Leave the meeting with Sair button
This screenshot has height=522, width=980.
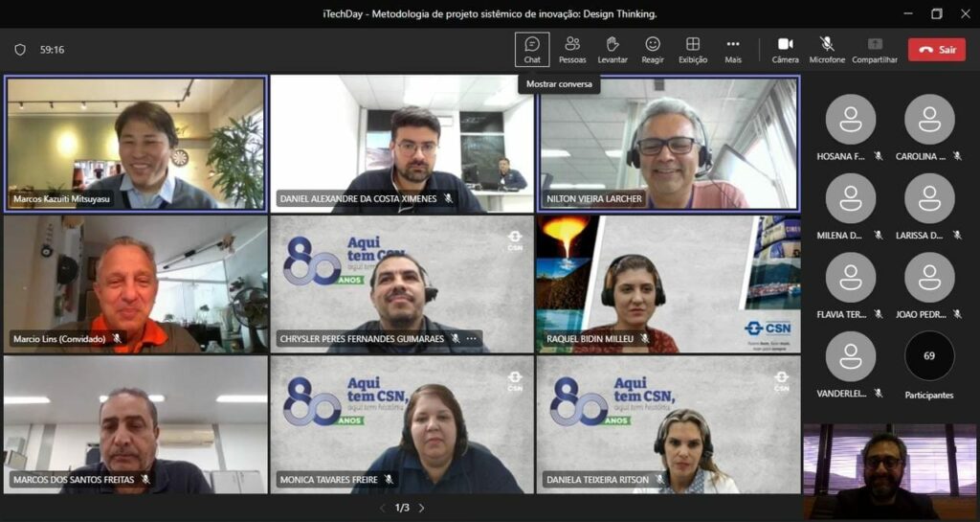(936, 50)
